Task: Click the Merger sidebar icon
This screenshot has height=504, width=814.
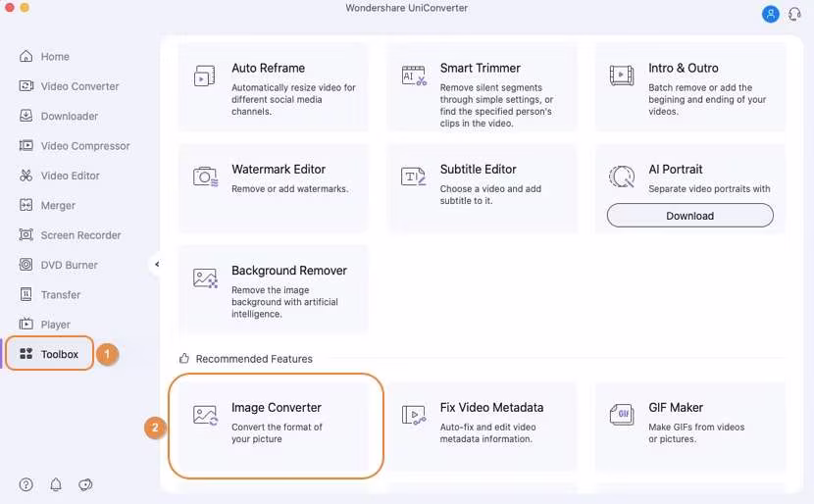Action: pos(25,205)
